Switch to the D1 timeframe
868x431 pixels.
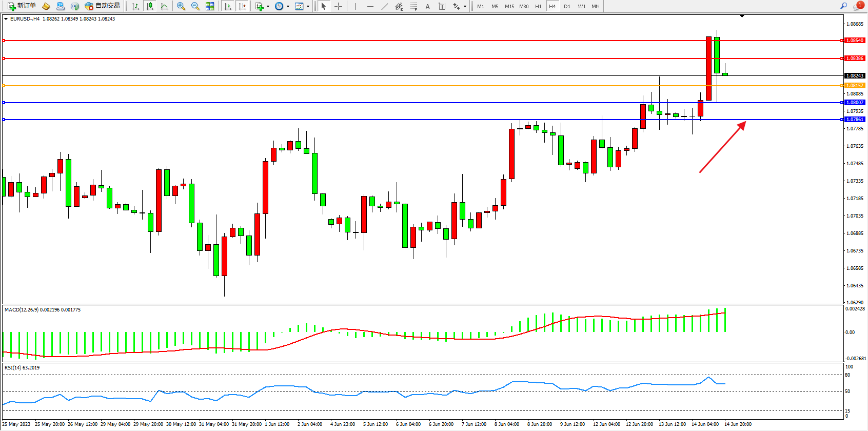point(567,6)
